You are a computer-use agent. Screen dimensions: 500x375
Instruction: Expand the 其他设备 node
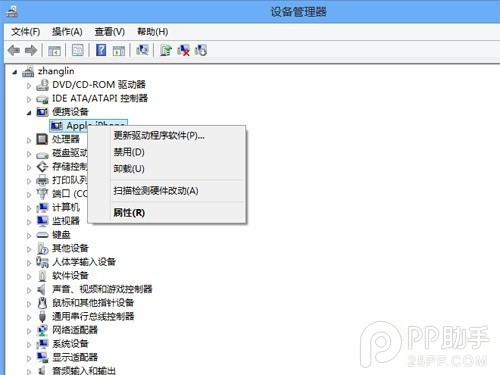(29, 249)
